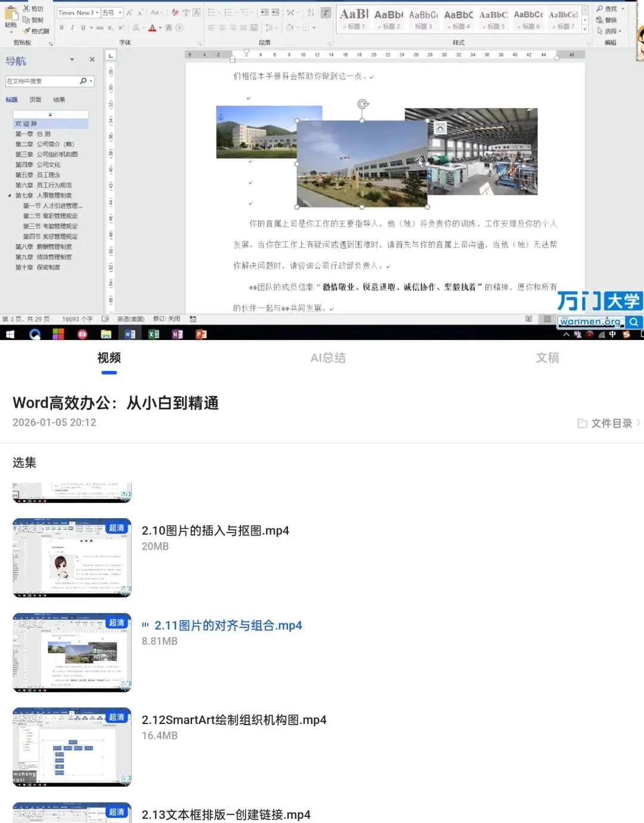This screenshot has height=823, width=644.
Task: Click the rotate handle above the selected picture
Action: [363, 104]
